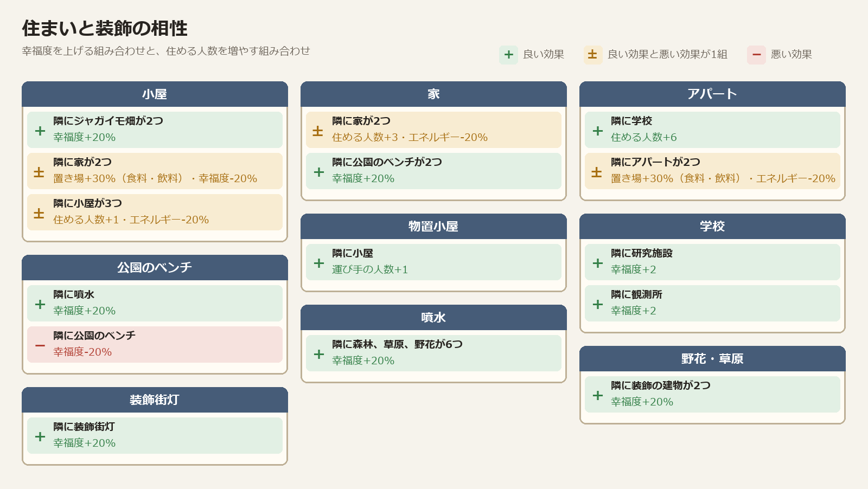Click minus icon in 隣に公園のベンチ red row
868x489 pixels.
tap(40, 345)
